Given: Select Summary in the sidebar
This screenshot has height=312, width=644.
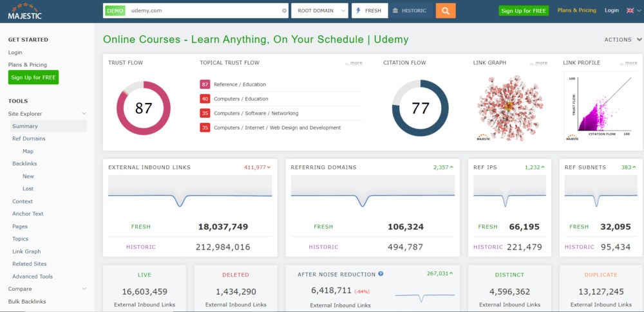Looking at the screenshot, I should click(48, 126).
